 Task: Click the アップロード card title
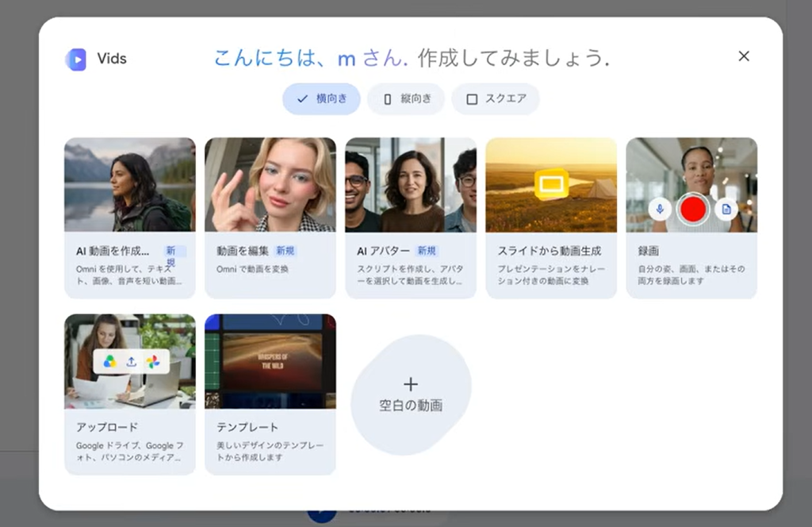(x=107, y=427)
